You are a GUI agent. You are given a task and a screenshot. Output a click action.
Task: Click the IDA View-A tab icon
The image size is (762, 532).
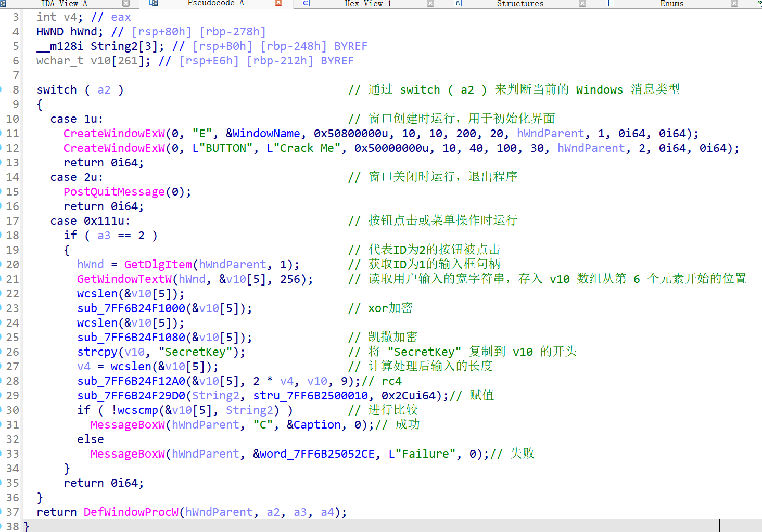4,4
